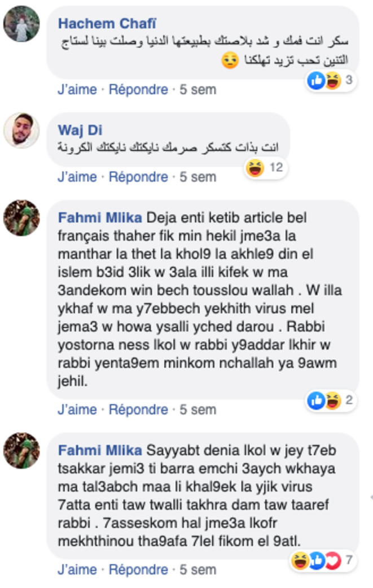This screenshot has height=588, width=373.
Task: View the laughing reaction on Waj Di's comment
Action: tap(266, 168)
